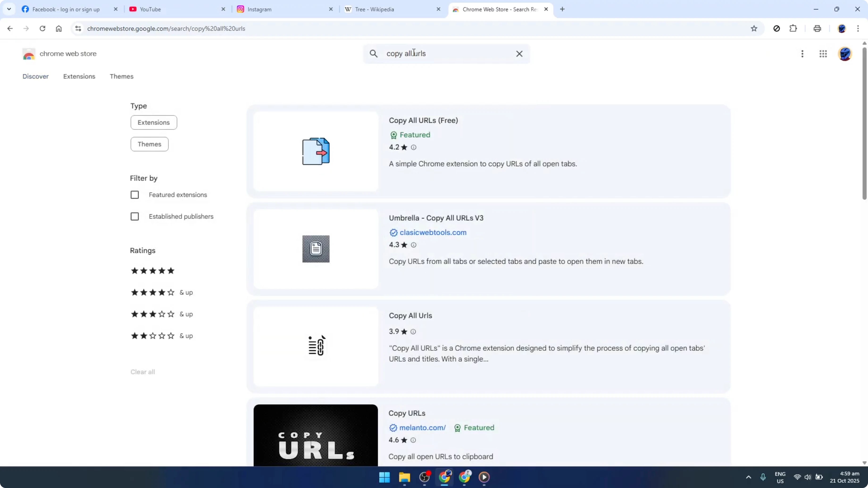Print the current page
This screenshot has width=868, height=488.
click(817, 29)
